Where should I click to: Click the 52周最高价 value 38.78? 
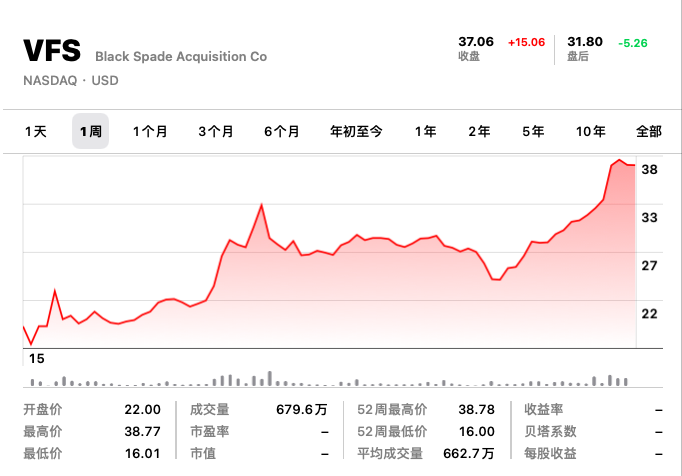[474, 409]
